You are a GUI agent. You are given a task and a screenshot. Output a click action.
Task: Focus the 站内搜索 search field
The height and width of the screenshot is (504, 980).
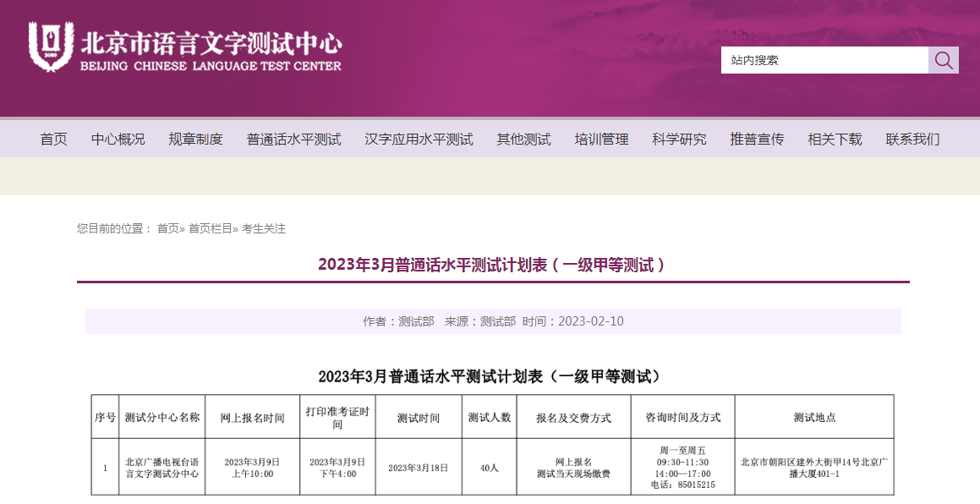(824, 60)
